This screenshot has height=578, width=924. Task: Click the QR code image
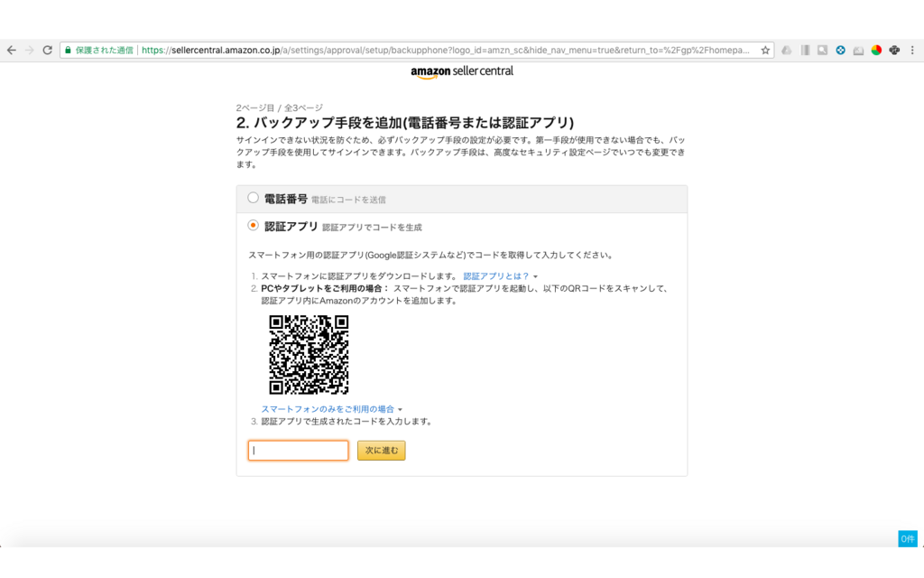point(309,354)
